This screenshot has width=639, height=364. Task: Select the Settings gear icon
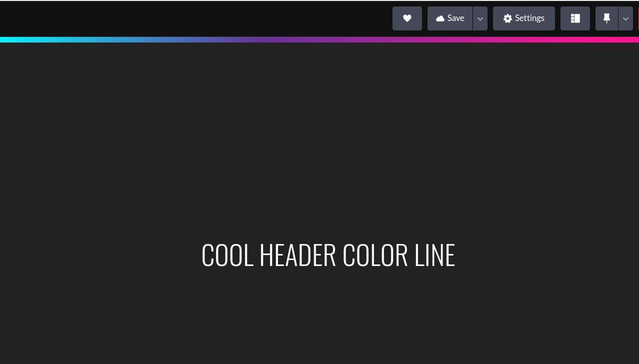point(507,18)
